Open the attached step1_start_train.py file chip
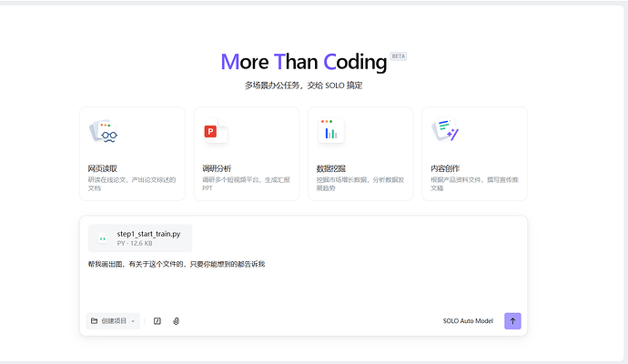Viewport: 628px width, 364px height. 140,238
